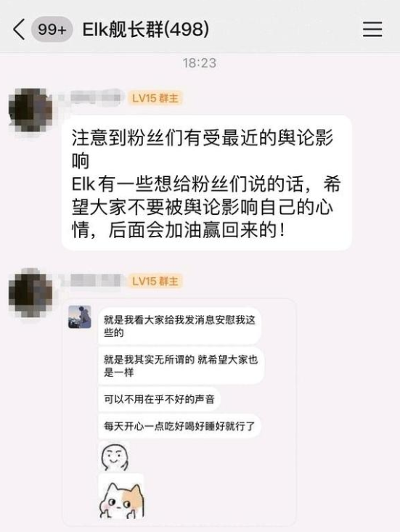Tap second pixelated group owner avatar
This screenshot has height=532, width=400.
30,292
